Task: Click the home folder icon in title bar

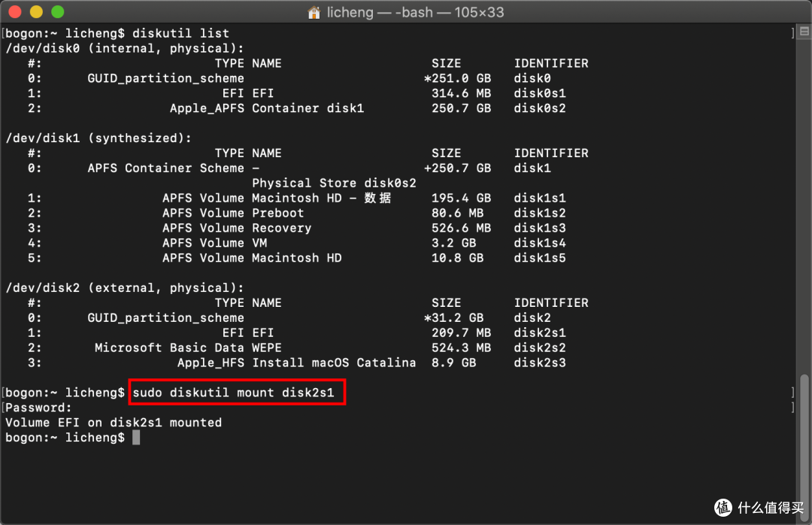Action: [314, 12]
